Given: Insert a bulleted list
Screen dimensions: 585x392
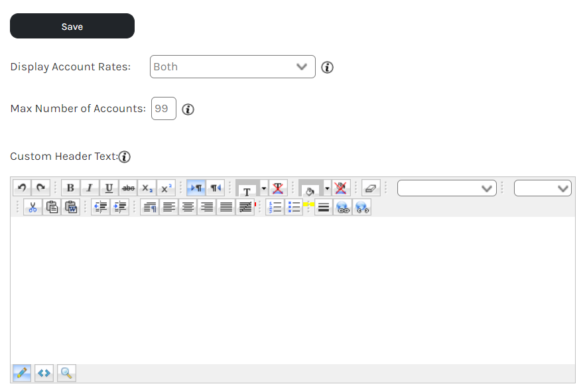Looking at the screenshot, I should [294, 207].
